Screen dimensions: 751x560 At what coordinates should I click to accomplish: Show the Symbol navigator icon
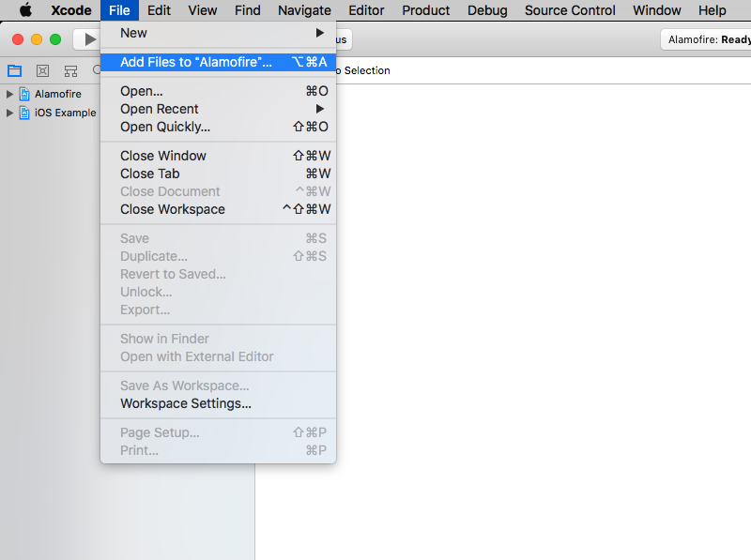click(x=71, y=71)
